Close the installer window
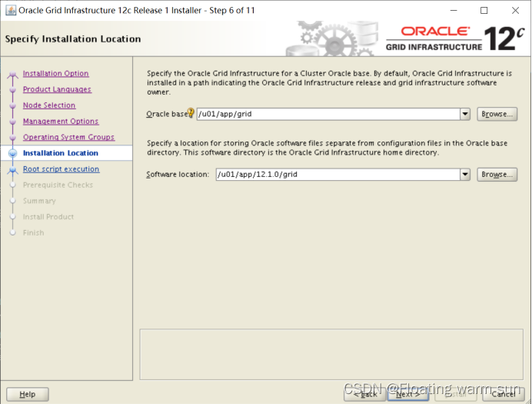This screenshot has height=404, width=532. pyautogui.click(x=515, y=11)
